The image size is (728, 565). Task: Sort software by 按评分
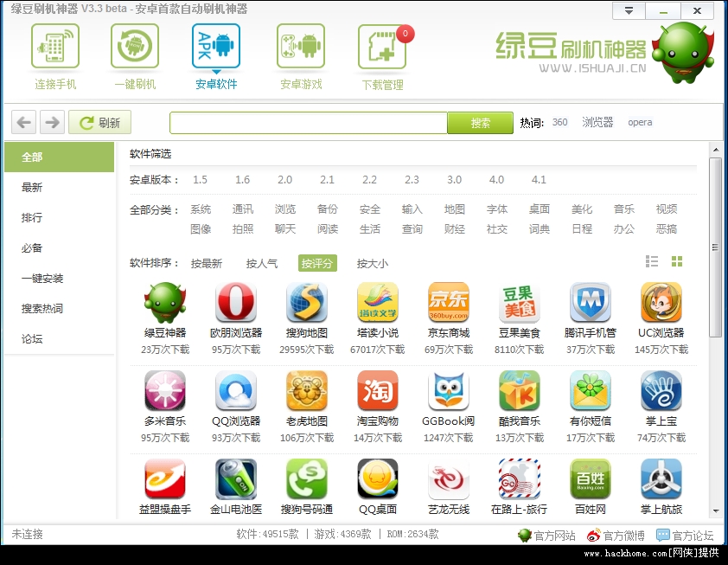coord(317,263)
